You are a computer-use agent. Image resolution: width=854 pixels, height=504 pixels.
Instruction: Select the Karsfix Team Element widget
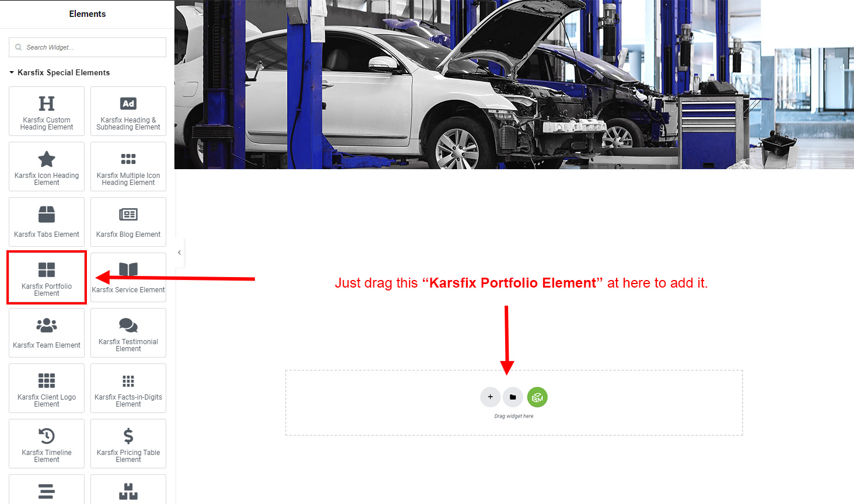coord(47,332)
